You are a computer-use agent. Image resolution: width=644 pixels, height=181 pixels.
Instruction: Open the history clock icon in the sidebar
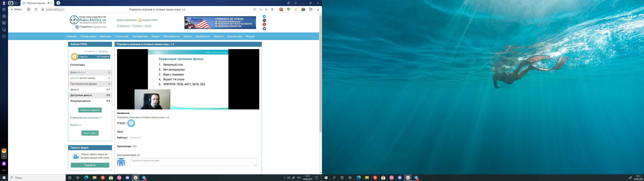[x=4, y=36]
